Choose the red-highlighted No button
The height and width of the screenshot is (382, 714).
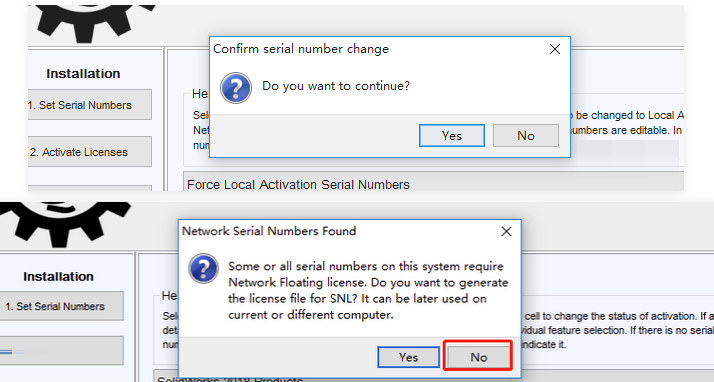tap(478, 356)
